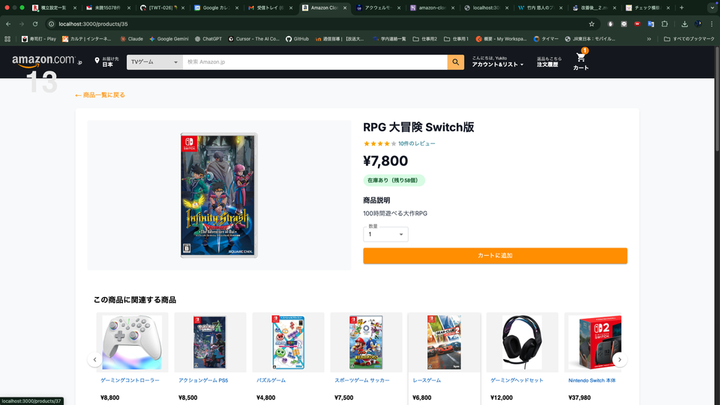Viewport: 720px width, 405px height.
Task: Open the GitHub bookmark
Action: click(297, 39)
